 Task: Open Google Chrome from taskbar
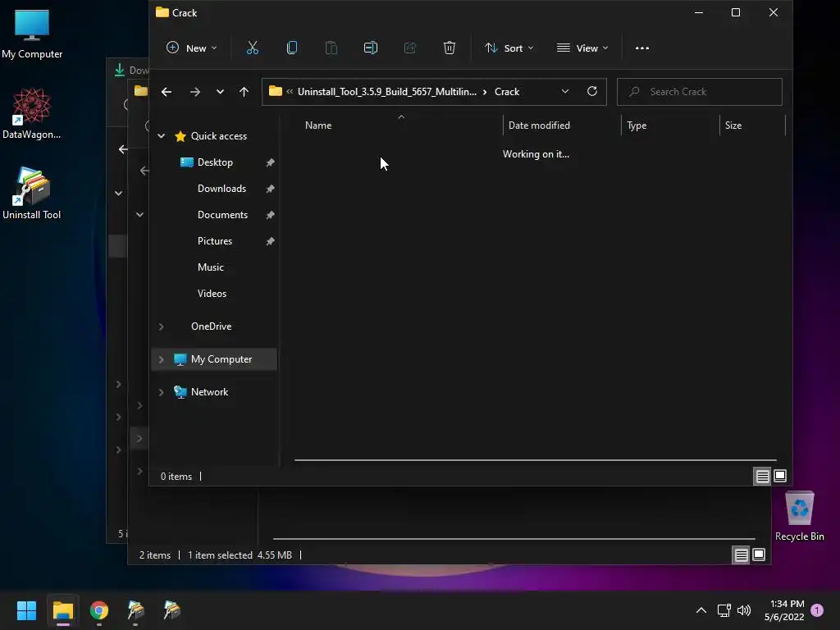pyautogui.click(x=99, y=610)
